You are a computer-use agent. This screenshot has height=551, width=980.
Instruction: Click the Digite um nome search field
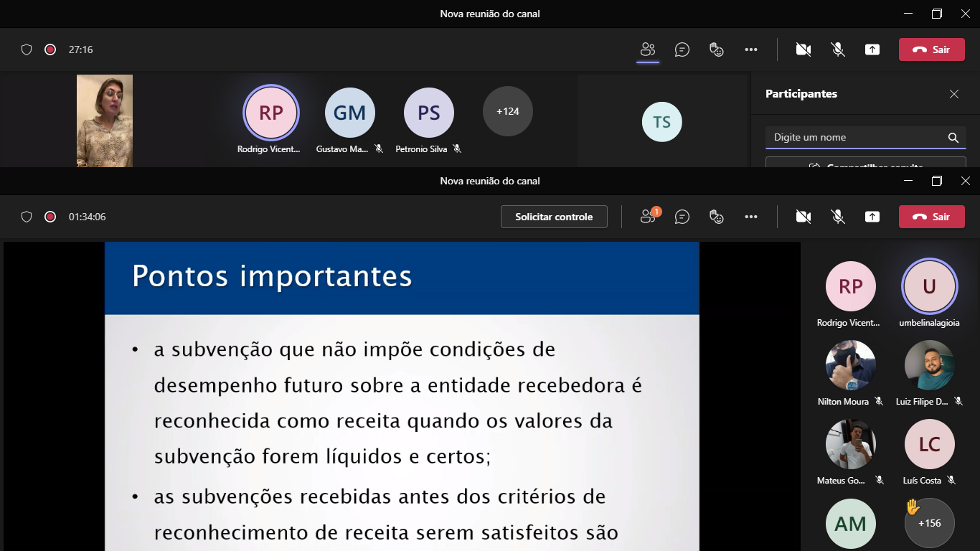(857, 138)
